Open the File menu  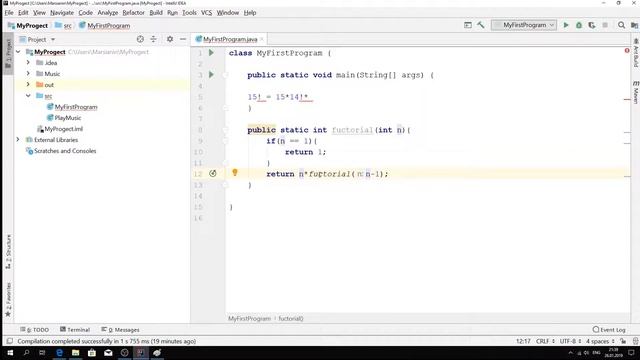coord(9,13)
